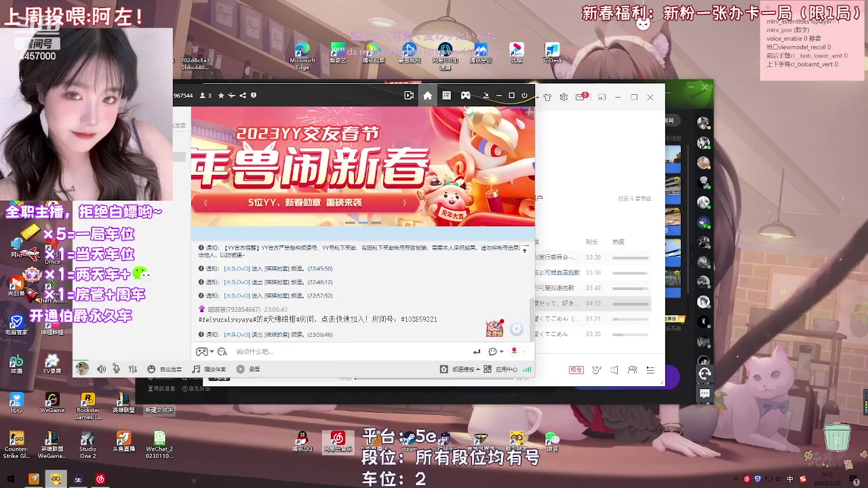Click 木头OvO name in 22:45:50 notice
The image size is (868, 488).
237,269
